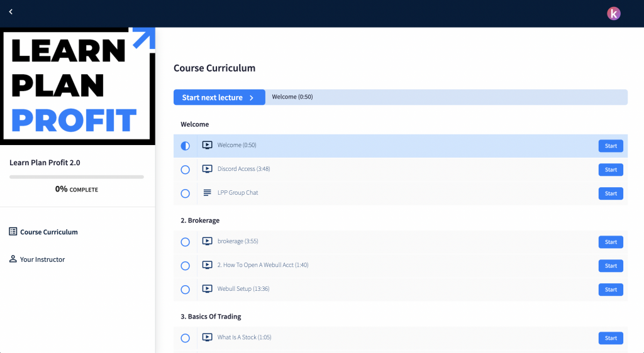Start the Webull Setup (13:36) lecture
This screenshot has width=644, height=353.
[x=611, y=290]
